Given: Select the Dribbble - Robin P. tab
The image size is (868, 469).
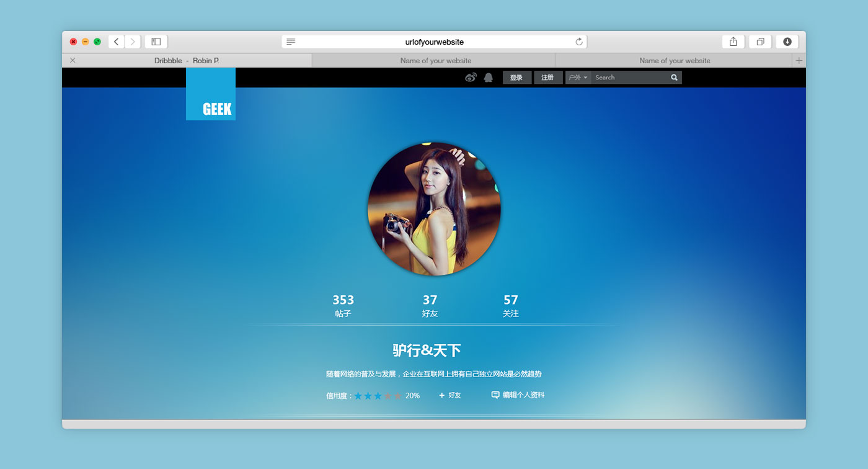Looking at the screenshot, I should (x=187, y=60).
